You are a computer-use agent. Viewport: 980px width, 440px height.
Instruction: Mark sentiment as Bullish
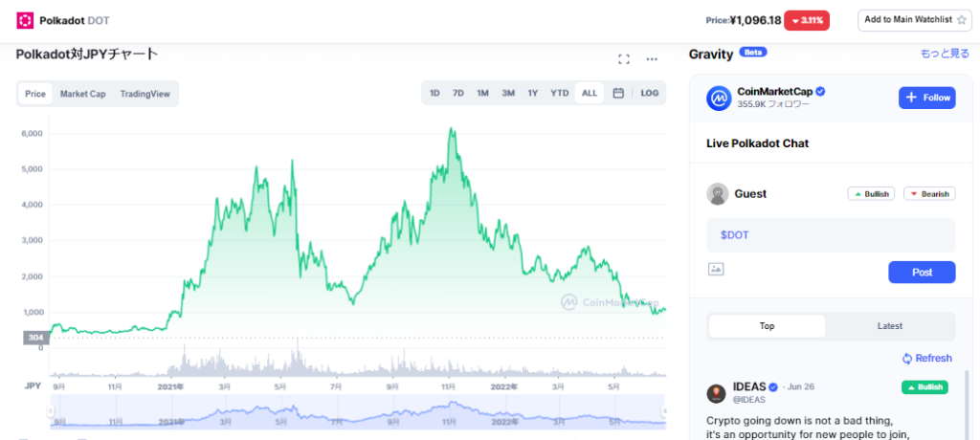(871, 194)
